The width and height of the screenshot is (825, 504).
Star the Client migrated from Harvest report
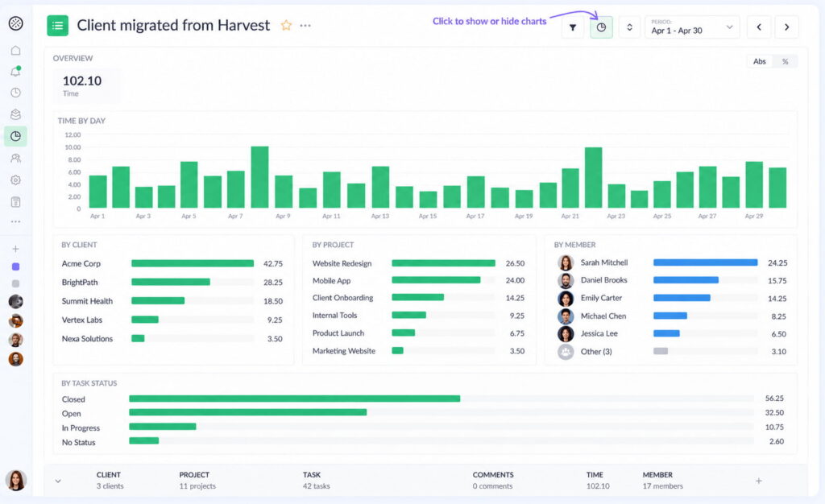[x=286, y=25]
